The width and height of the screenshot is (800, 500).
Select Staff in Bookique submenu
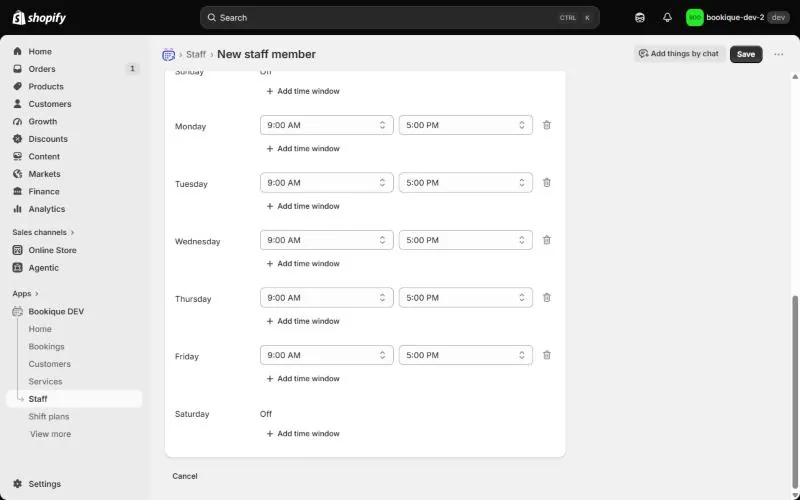tap(74, 399)
